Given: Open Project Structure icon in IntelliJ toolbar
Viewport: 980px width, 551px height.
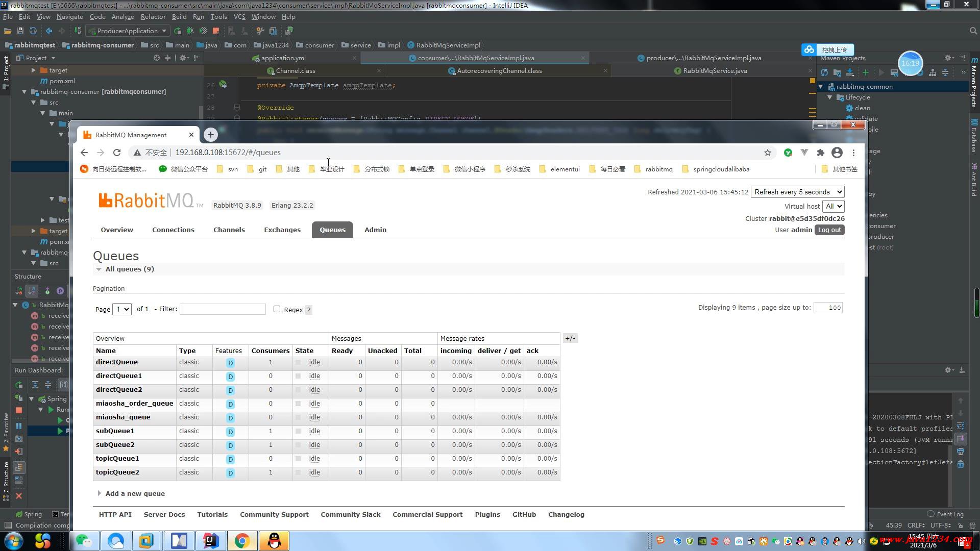Looking at the screenshot, I should 273,31.
